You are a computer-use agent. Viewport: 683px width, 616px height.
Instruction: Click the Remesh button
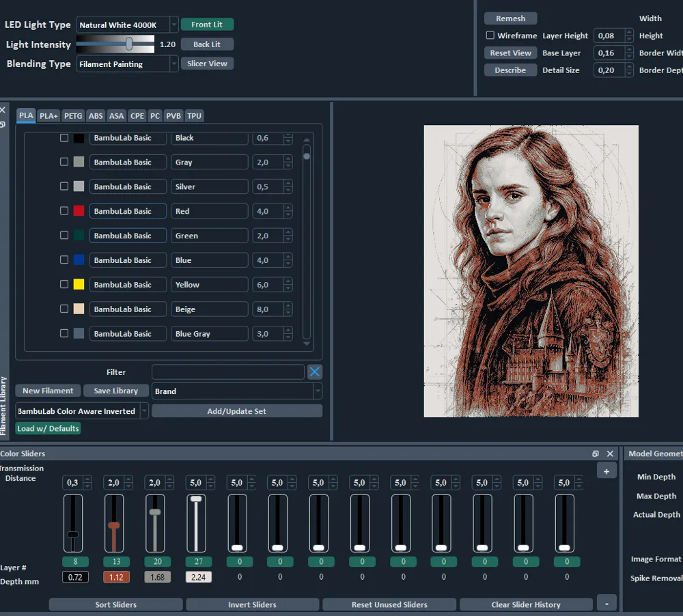coord(510,18)
